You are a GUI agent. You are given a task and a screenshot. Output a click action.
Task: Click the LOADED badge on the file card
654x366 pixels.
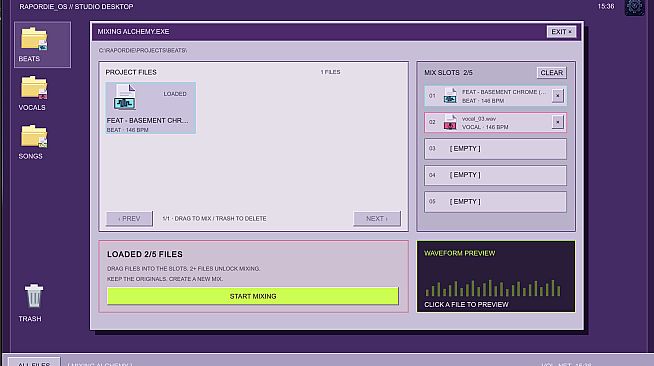click(x=175, y=94)
